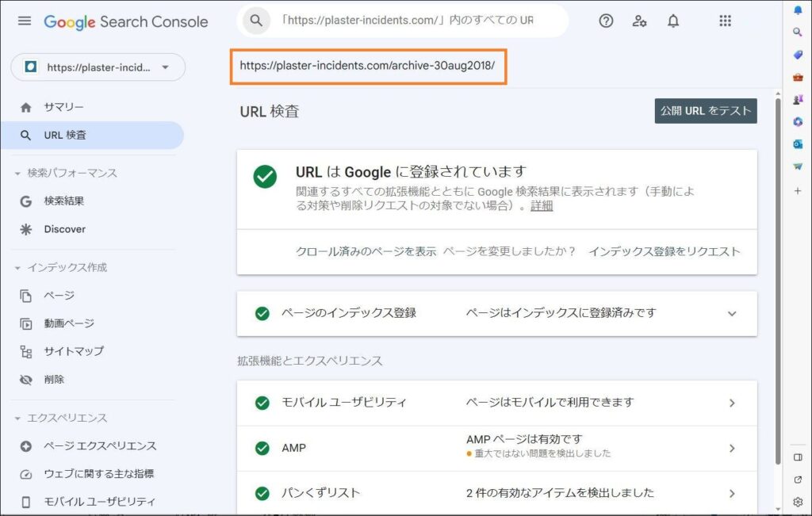Image resolution: width=812 pixels, height=516 pixels.
Task: Click the search magnifier icon in URL bar
Action: (256, 20)
